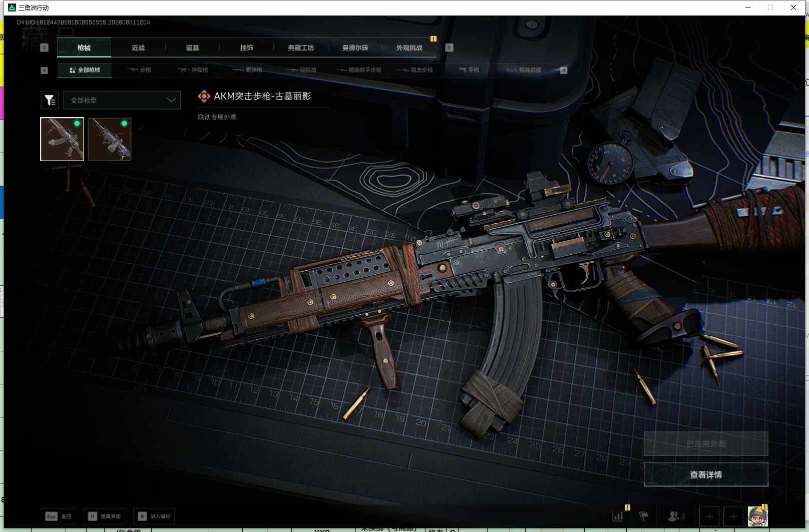
Task: Click the A key previous category icon
Action: click(x=44, y=70)
